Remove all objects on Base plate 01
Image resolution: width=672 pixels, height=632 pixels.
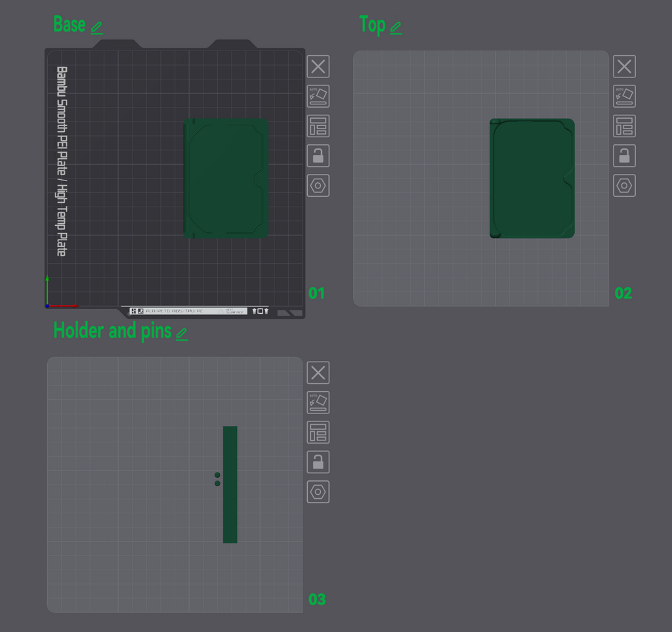(x=318, y=66)
